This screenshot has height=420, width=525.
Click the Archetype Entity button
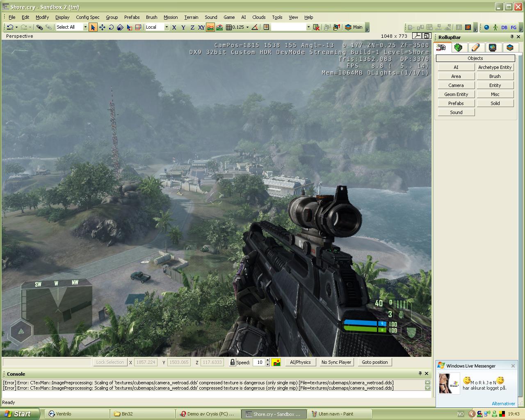pyautogui.click(x=495, y=67)
